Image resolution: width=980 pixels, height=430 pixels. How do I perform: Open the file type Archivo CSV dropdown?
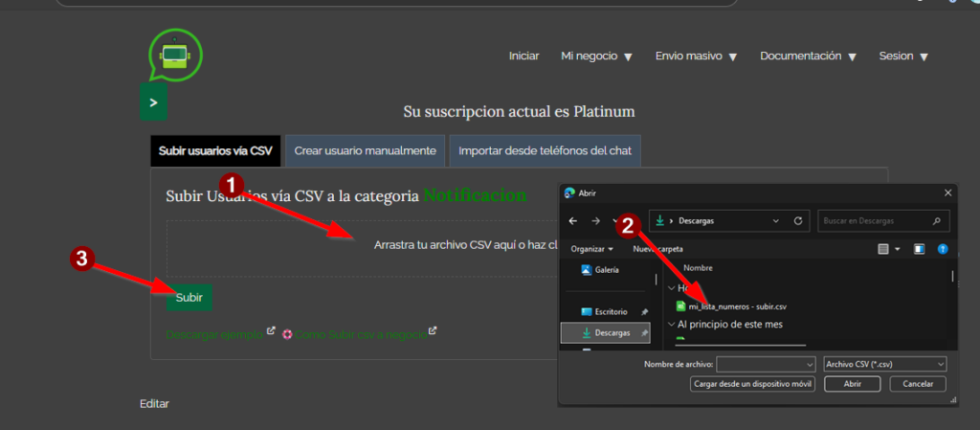884,364
